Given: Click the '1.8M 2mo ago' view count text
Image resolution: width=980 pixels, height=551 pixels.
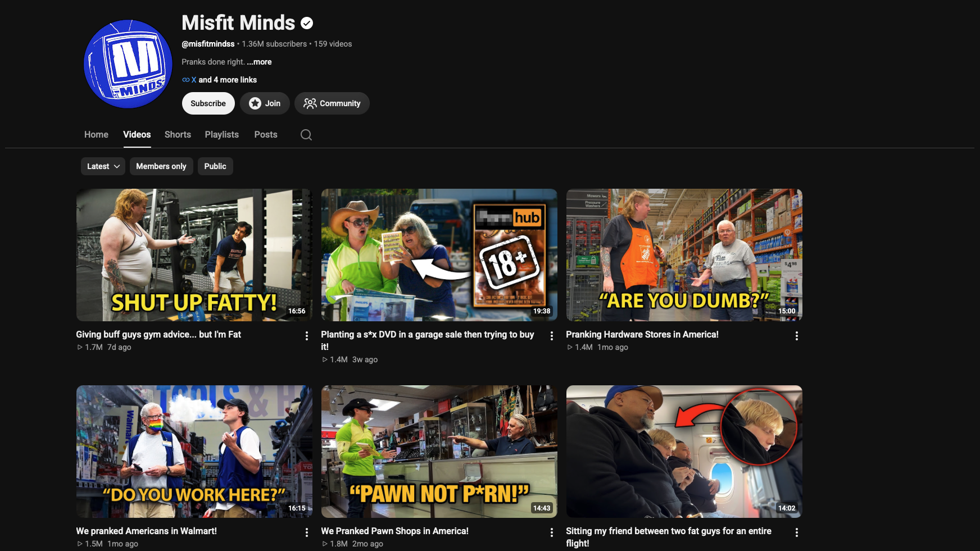Looking at the screenshot, I should 352,544.
